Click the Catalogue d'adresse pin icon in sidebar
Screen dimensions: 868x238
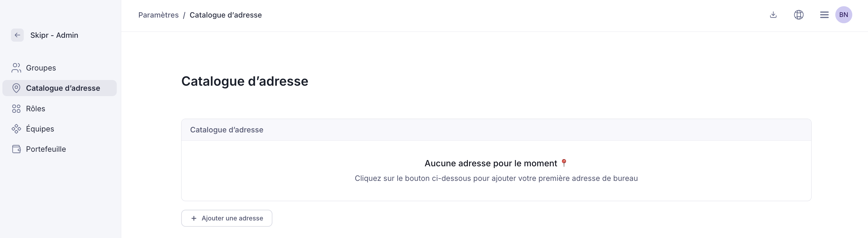coord(16,88)
